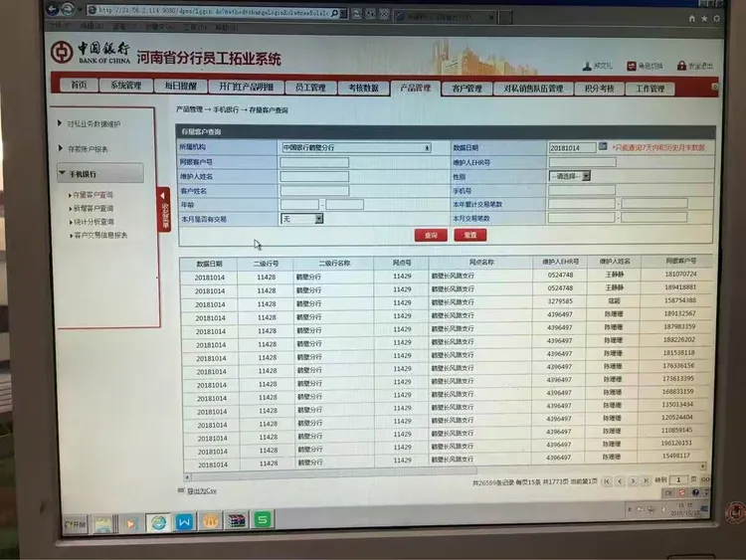Click the browser home icon
746x560 pixels.
click(691, 19)
